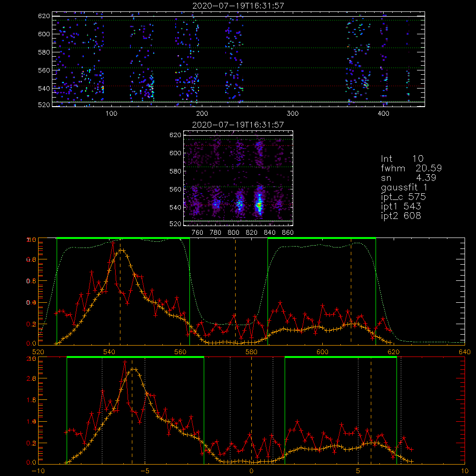Click the brightest red-green spot in middle image
The image size is (476, 476).
[x=259, y=205]
